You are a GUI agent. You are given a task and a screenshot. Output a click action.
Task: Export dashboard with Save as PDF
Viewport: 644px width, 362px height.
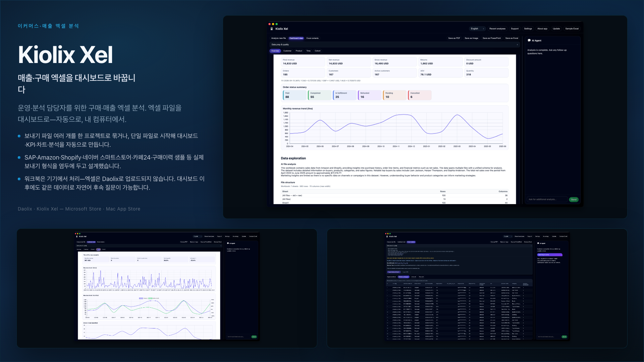(x=454, y=38)
